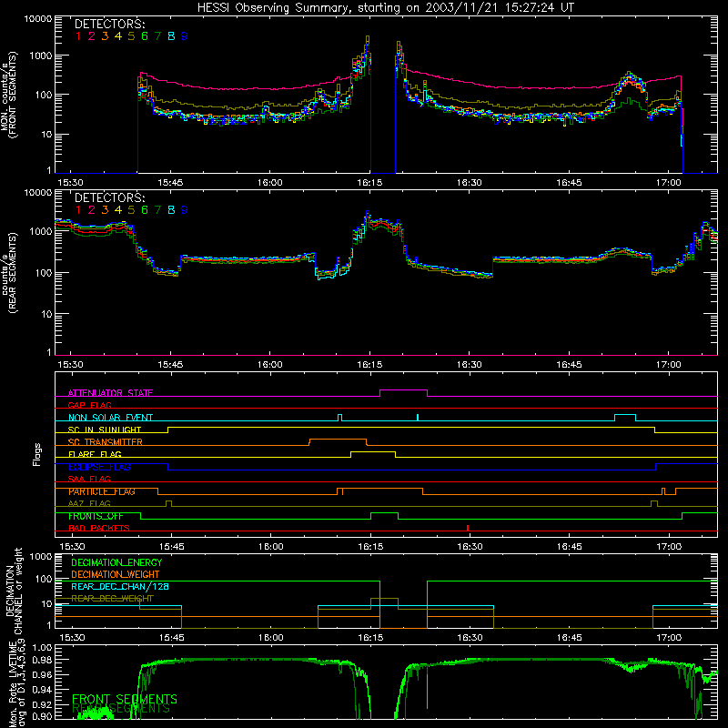
Task: Click the 0.98 value on the livetime axis
Action: pyautogui.click(x=43, y=660)
